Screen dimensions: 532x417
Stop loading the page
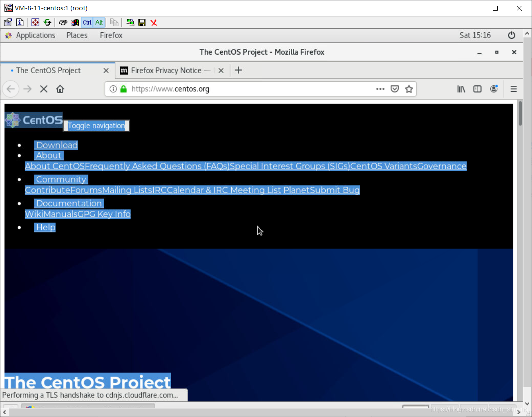point(44,89)
